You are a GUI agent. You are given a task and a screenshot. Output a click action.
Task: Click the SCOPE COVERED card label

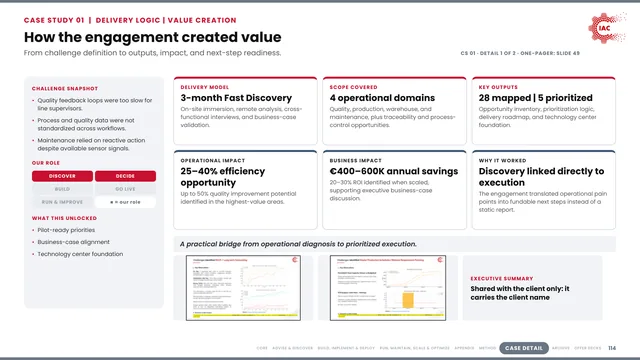click(353, 87)
